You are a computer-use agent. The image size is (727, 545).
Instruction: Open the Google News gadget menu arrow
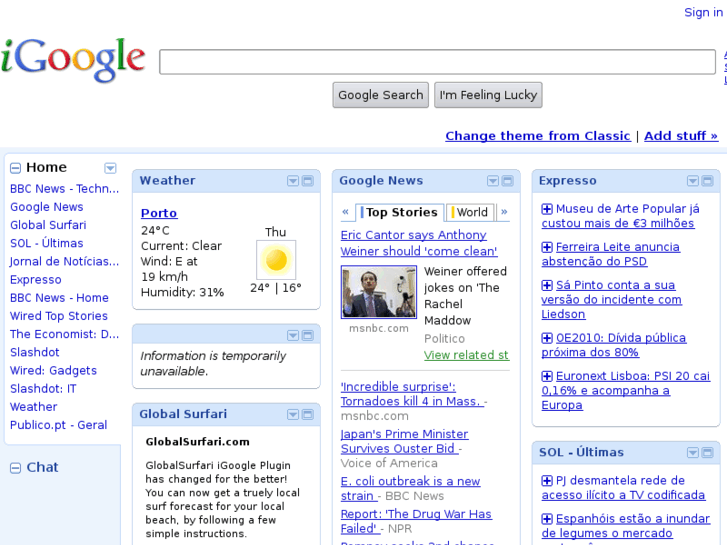[493, 181]
